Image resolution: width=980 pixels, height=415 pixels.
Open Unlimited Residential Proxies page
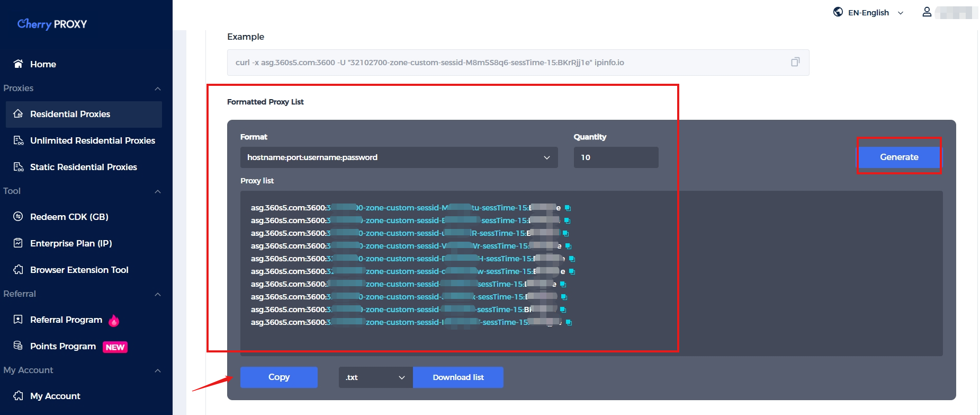92,140
